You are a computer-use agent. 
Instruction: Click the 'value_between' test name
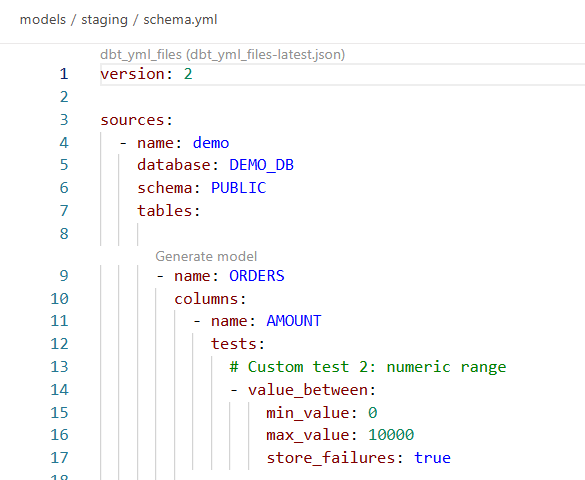(308, 390)
